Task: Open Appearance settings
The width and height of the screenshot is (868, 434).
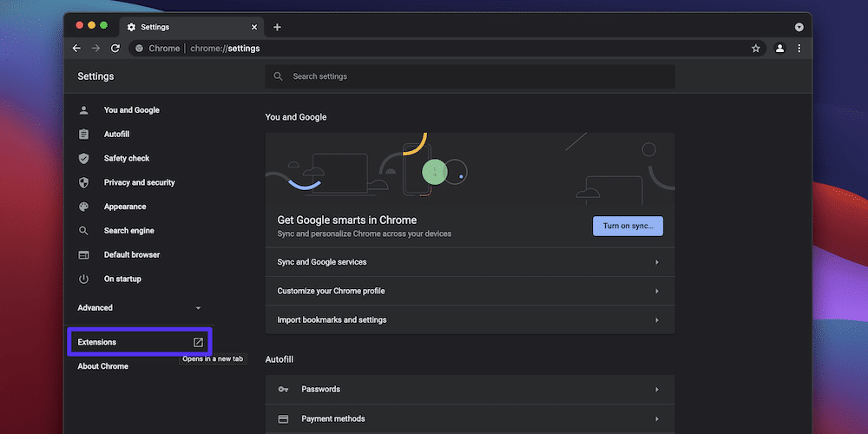Action: tap(125, 207)
